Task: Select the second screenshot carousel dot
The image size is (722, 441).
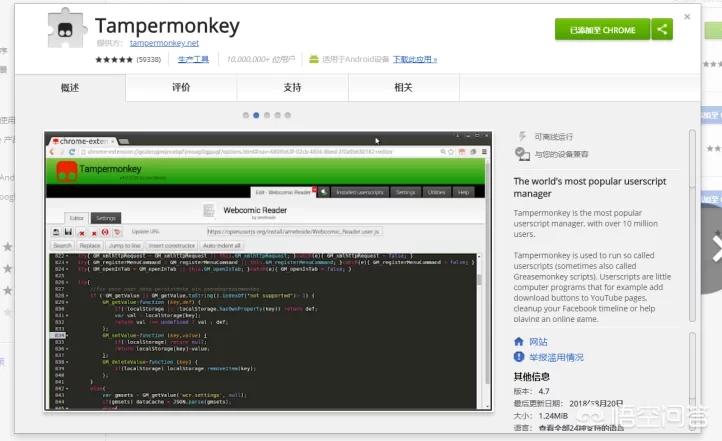Action: (x=256, y=115)
